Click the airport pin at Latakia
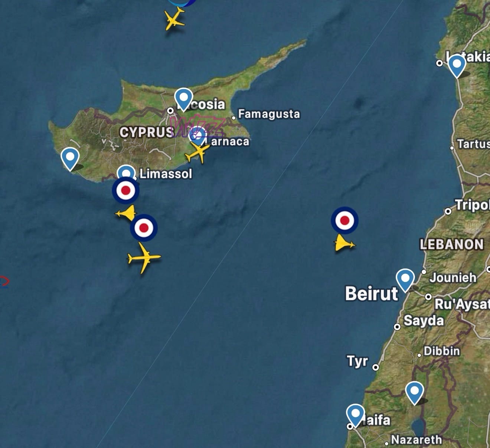The image size is (490, 448). (x=457, y=66)
